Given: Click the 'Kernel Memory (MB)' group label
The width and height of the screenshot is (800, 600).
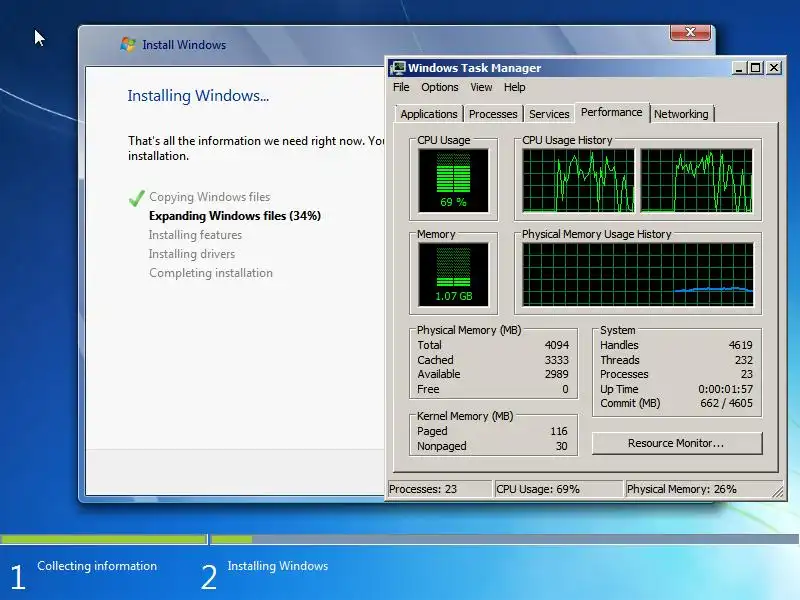Looking at the screenshot, I should (465, 416).
